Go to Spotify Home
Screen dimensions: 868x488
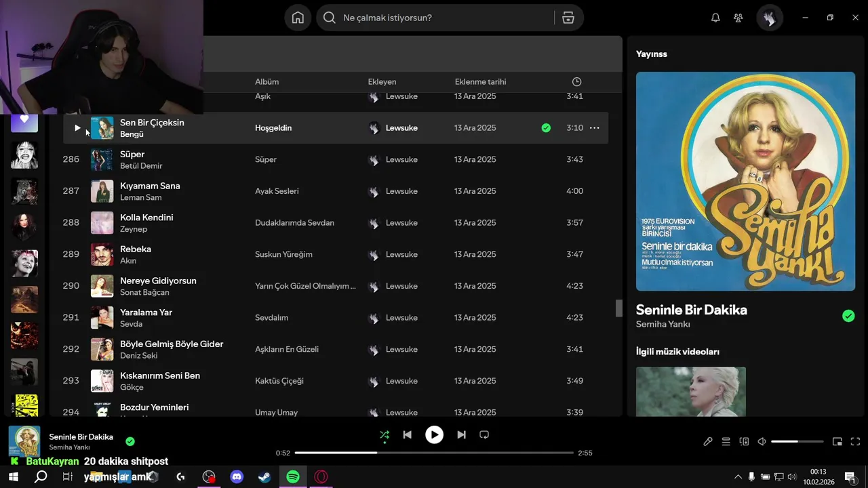click(x=298, y=18)
